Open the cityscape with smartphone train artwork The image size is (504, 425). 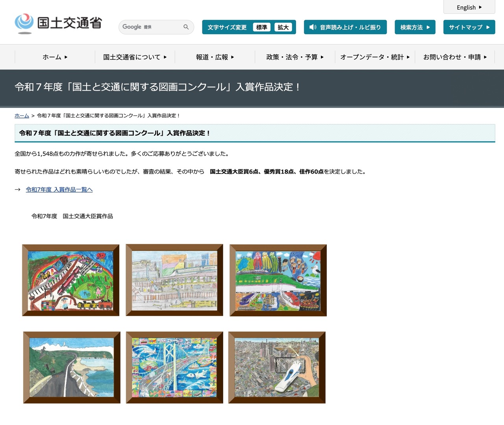277,368
